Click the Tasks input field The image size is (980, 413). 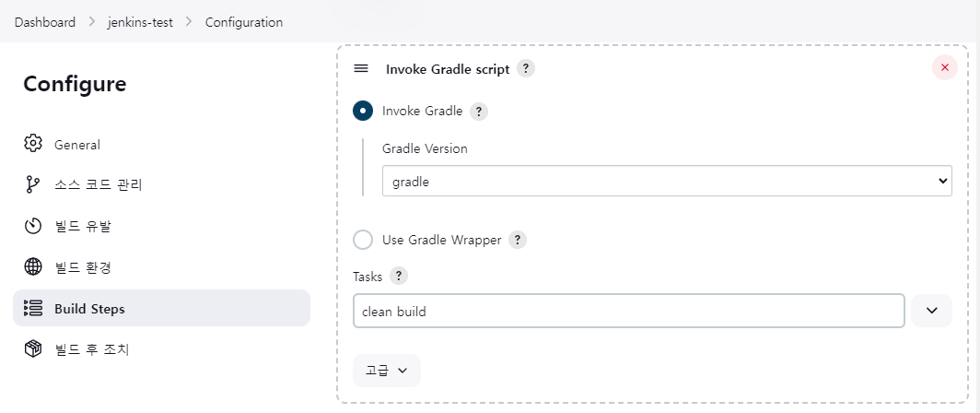[628, 312]
